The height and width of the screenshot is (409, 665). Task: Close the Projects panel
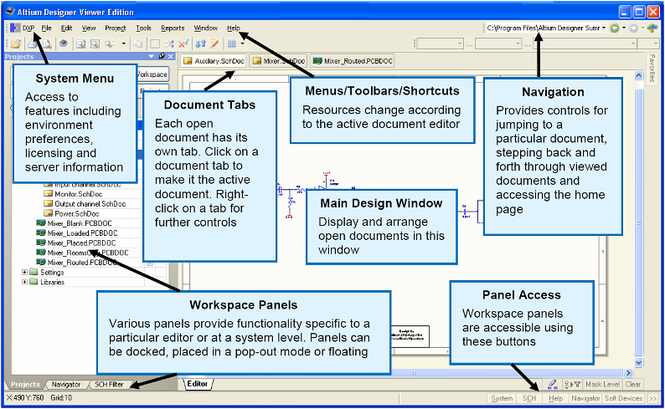[170, 56]
